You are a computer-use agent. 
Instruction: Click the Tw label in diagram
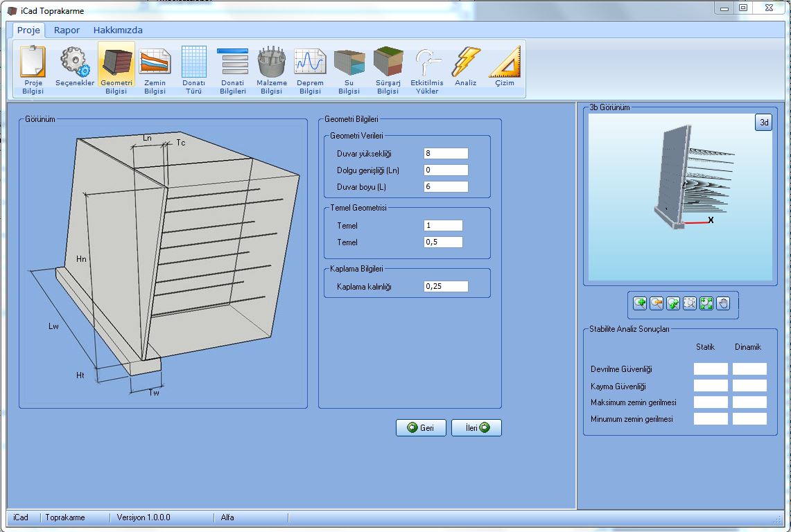click(154, 392)
